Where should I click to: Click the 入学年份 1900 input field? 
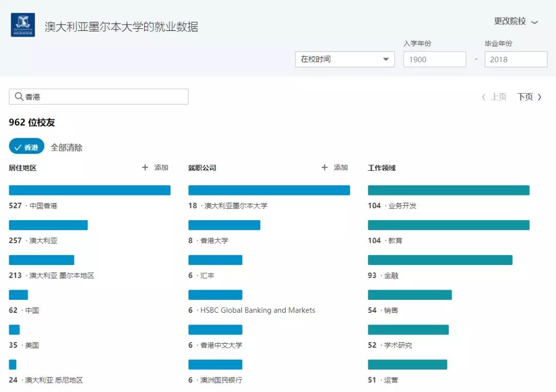pyautogui.click(x=435, y=59)
